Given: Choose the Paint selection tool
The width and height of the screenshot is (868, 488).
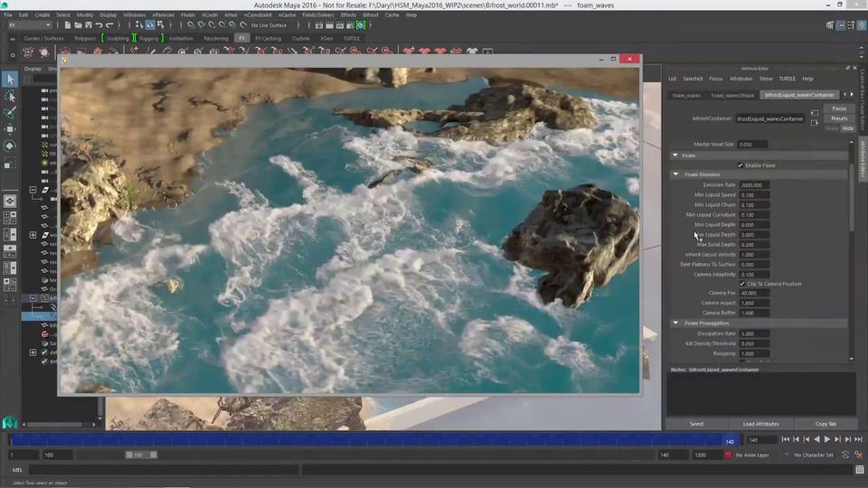Looking at the screenshot, I should point(10,112).
